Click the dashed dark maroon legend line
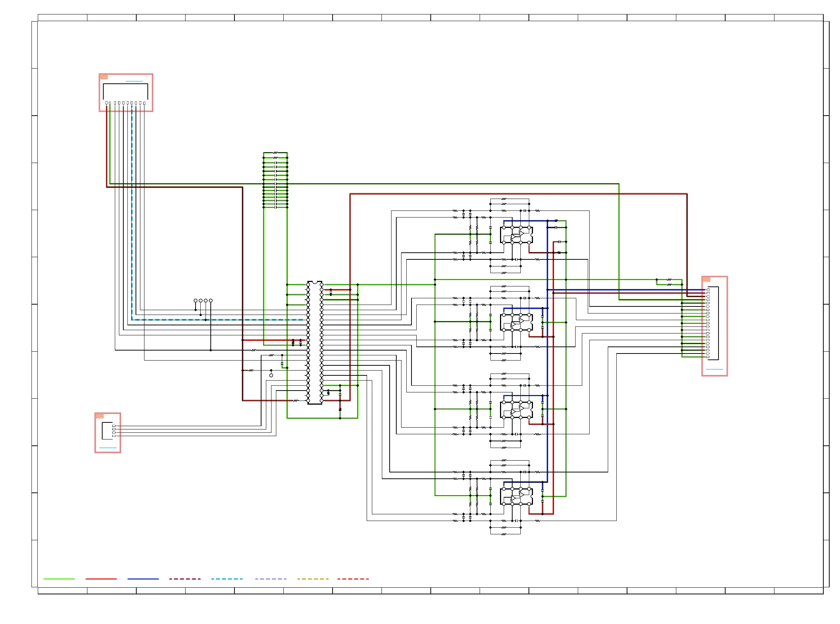The height and width of the screenshot is (624, 840). coord(185,579)
